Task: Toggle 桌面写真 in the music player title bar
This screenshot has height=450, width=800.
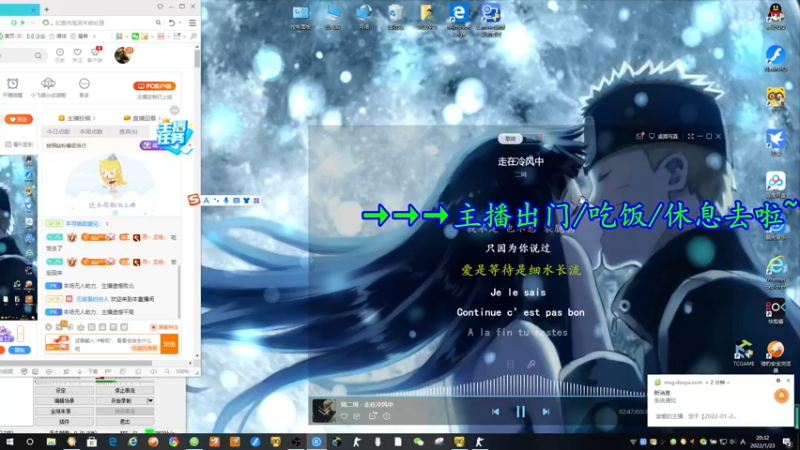Action: pyautogui.click(x=663, y=136)
